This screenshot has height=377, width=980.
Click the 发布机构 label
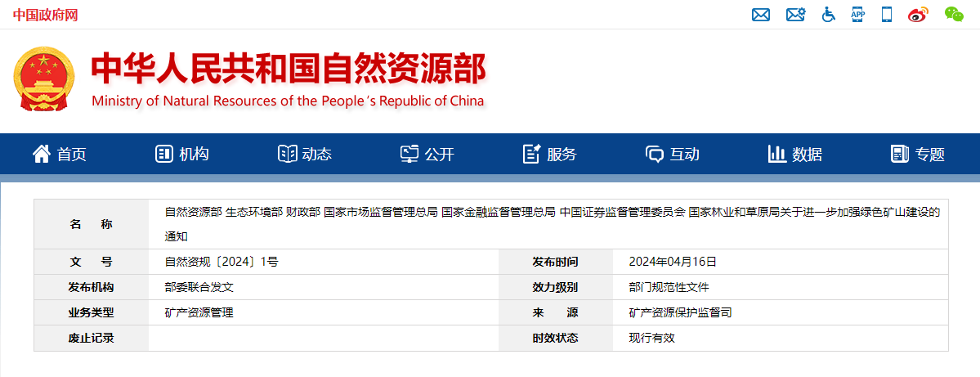92,288
